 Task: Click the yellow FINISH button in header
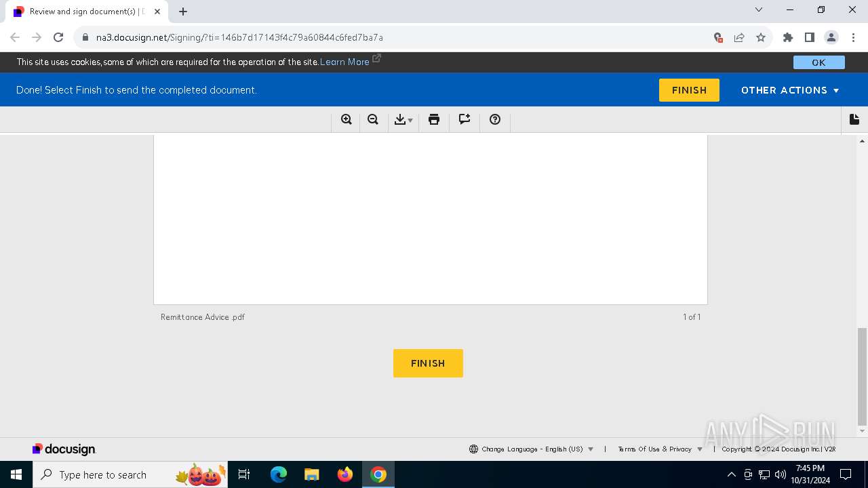pyautogui.click(x=689, y=90)
